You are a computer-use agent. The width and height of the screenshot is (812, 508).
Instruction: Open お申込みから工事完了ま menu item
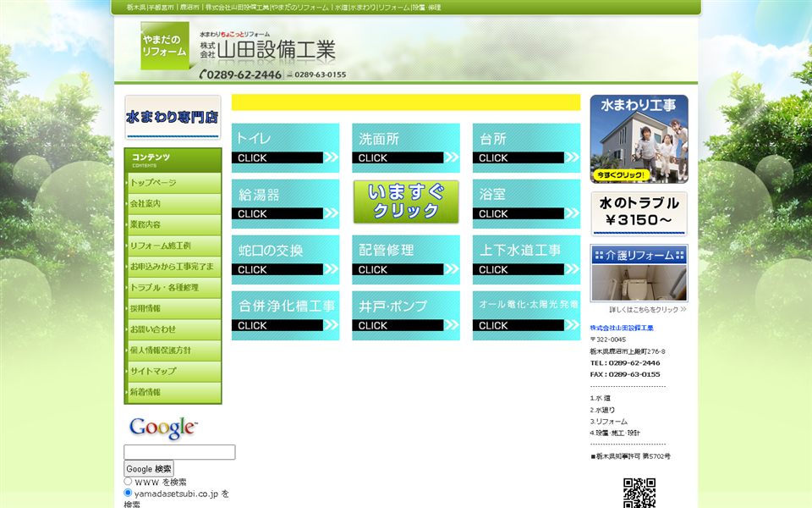pos(173,267)
